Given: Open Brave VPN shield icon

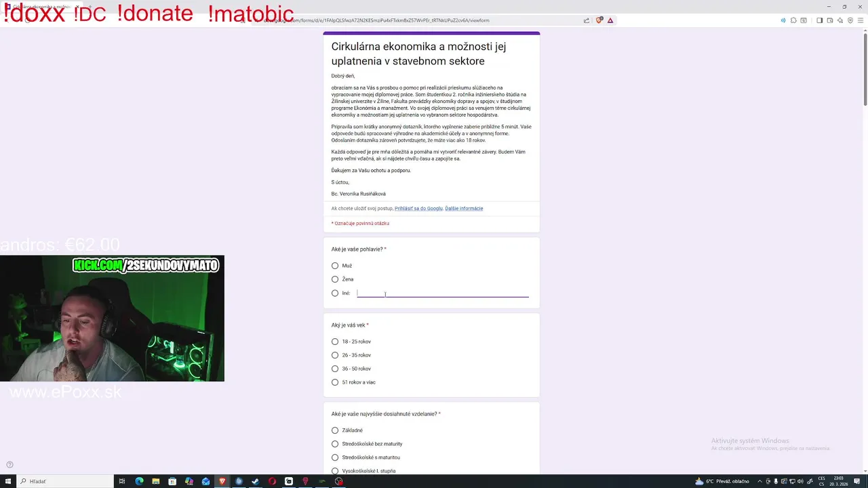Looking at the screenshot, I should 850,20.
